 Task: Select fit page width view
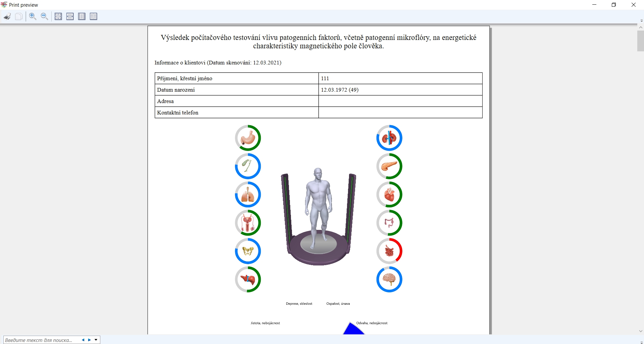coord(70,16)
